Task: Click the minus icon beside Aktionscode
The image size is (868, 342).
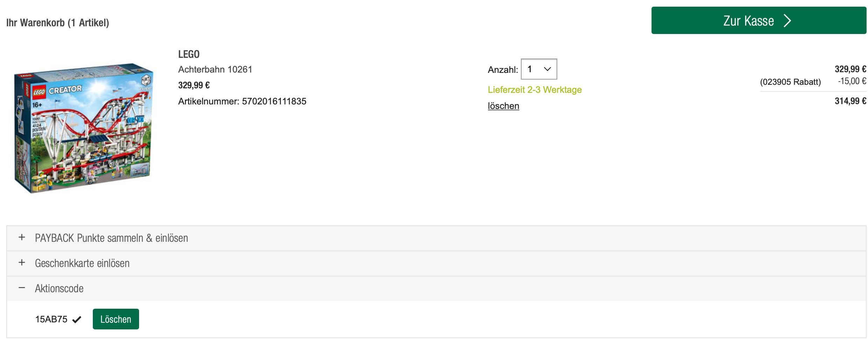Action: point(22,288)
